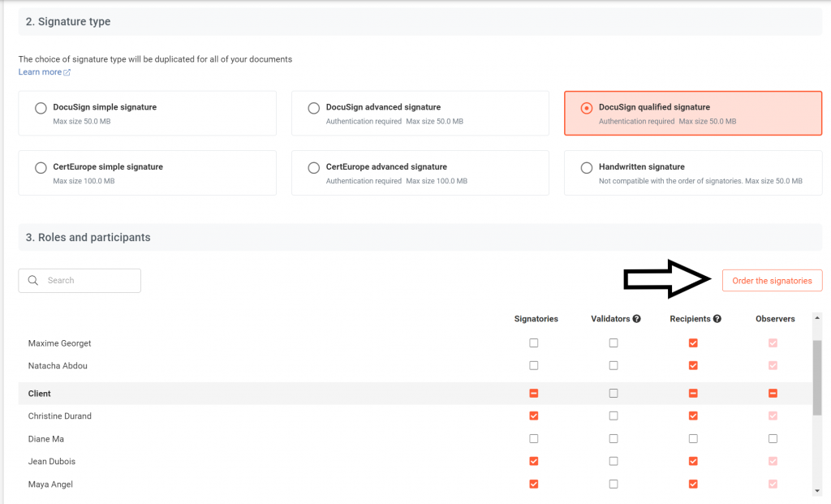This screenshot has width=831, height=504.
Task: Check Jean Dubois as validator
Action: [614, 462]
